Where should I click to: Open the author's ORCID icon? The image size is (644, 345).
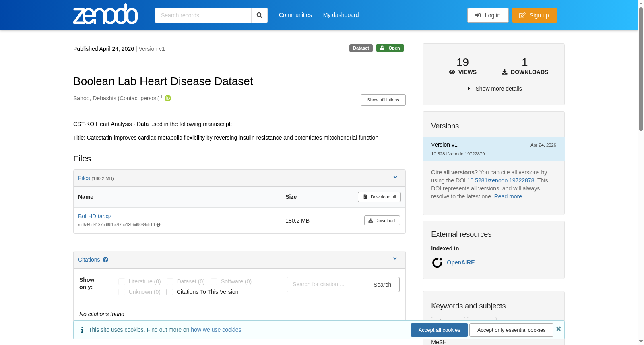pos(168,98)
